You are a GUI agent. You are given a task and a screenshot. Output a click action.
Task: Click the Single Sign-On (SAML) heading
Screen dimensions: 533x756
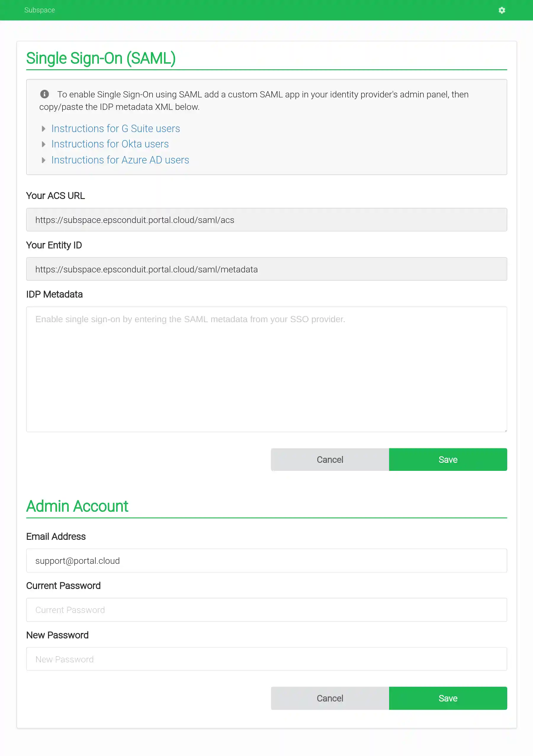[x=101, y=58]
